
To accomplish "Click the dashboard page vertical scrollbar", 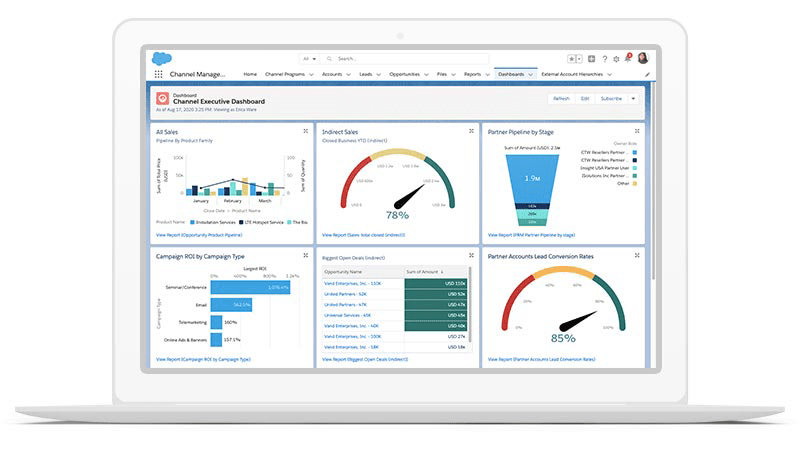I will [x=653, y=180].
